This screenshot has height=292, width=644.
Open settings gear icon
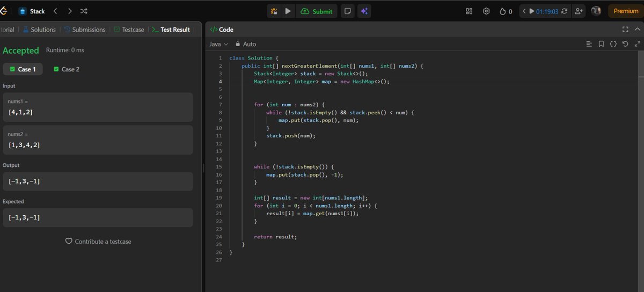(x=486, y=11)
